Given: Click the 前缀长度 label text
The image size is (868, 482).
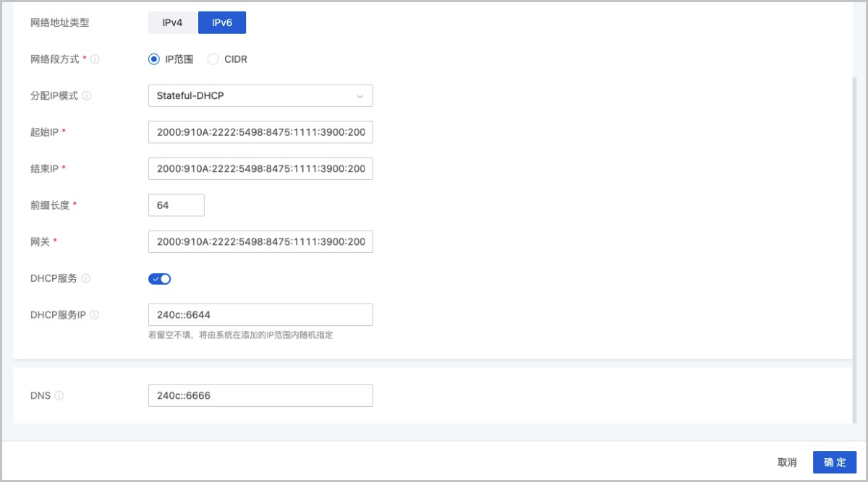Looking at the screenshot, I should pos(50,205).
